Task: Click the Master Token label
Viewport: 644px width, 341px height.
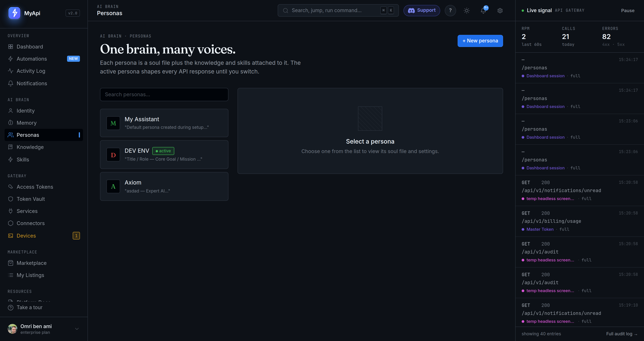Action: pos(540,229)
